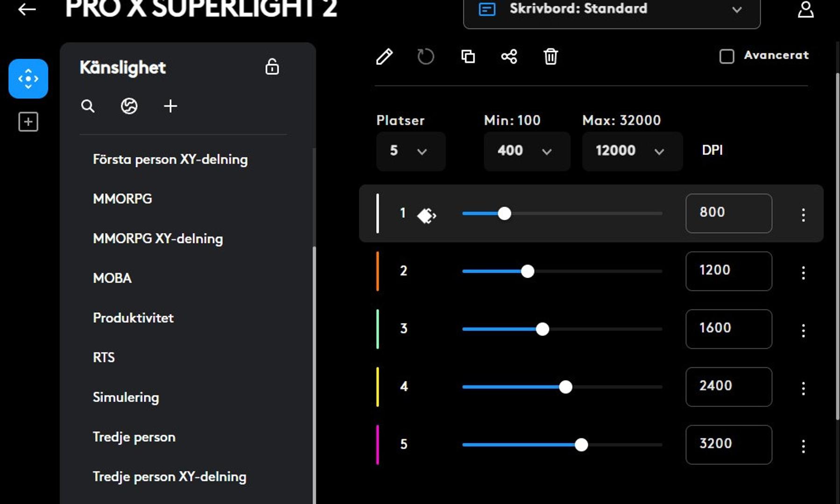Screen dimensions: 840x504
Task: Click the "Platser" label
Action: point(401,120)
